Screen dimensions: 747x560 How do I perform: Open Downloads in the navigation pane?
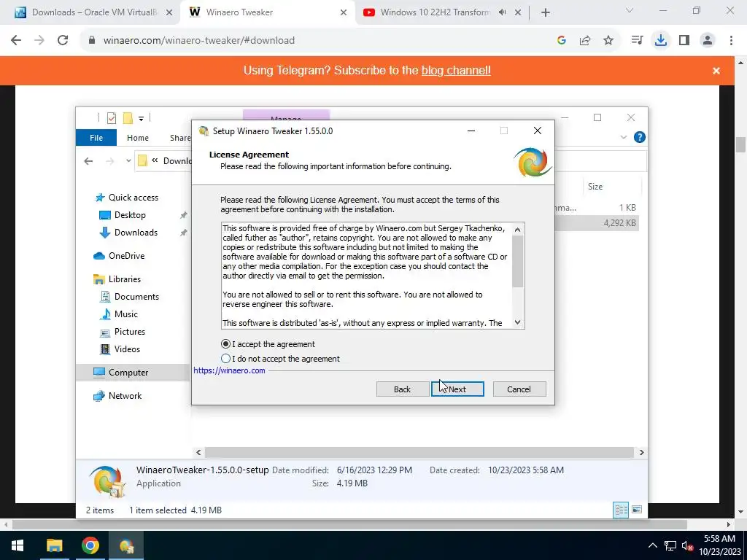[x=128, y=233]
